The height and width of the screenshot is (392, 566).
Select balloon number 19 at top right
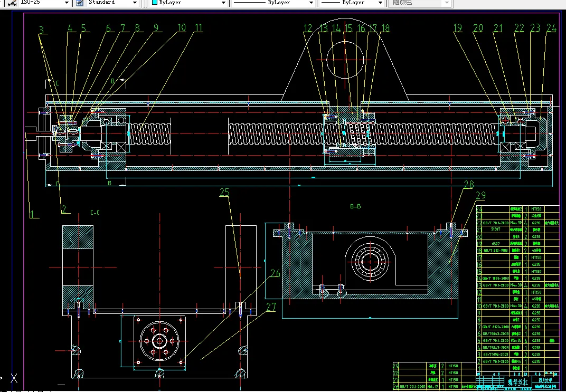[x=457, y=28]
